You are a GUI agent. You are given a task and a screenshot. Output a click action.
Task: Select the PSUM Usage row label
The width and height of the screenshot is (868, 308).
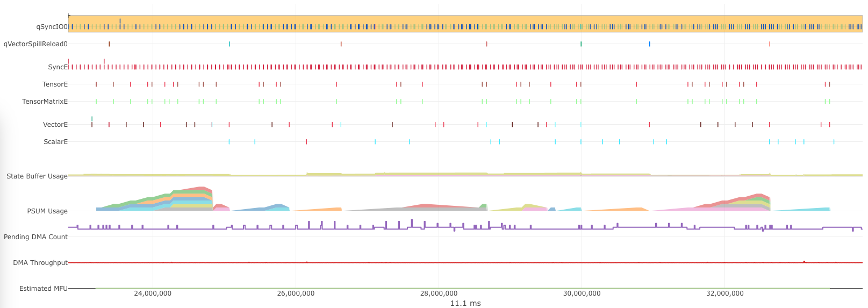47,211
